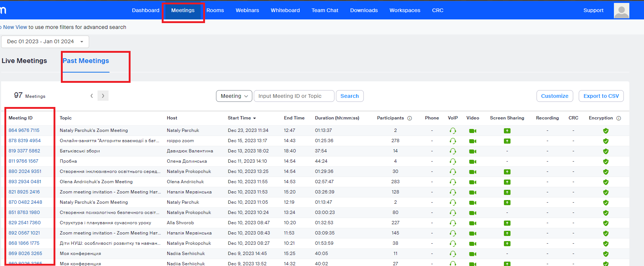
Task: Open the user profile avatar
Action: (x=621, y=11)
